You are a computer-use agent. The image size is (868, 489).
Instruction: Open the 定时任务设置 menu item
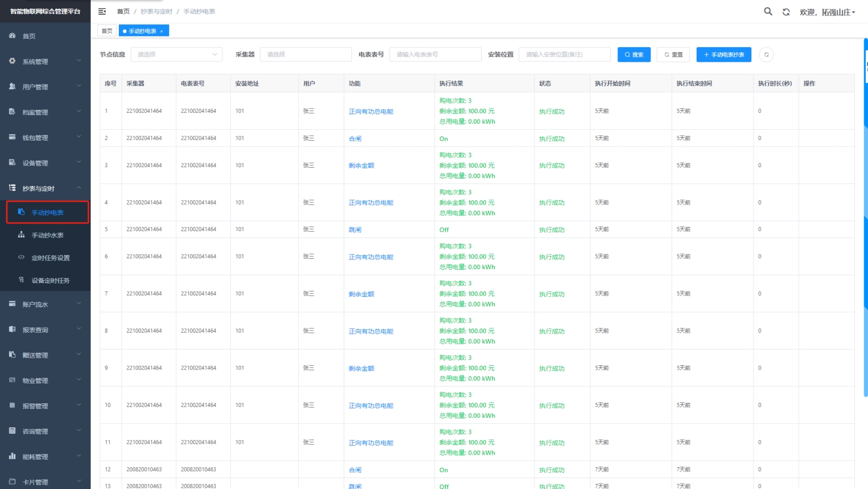tap(50, 258)
